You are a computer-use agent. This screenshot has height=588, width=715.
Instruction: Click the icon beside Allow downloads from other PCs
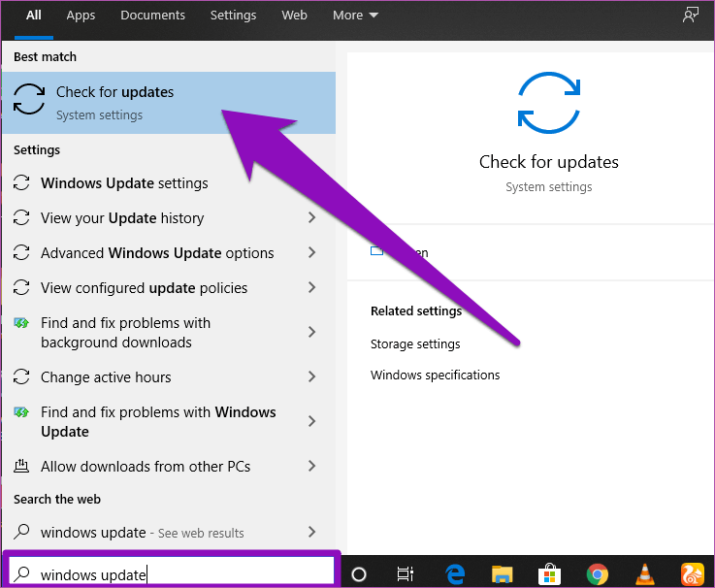(x=21, y=466)
